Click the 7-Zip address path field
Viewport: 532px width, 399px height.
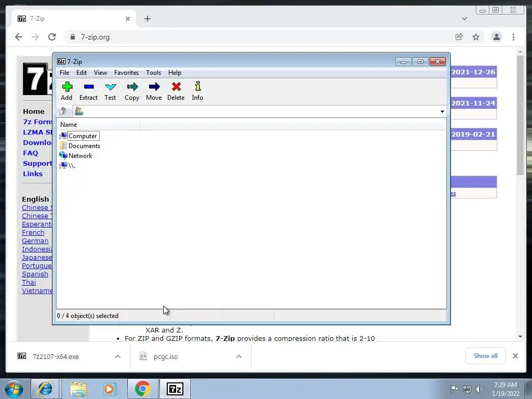coord(260,112)
